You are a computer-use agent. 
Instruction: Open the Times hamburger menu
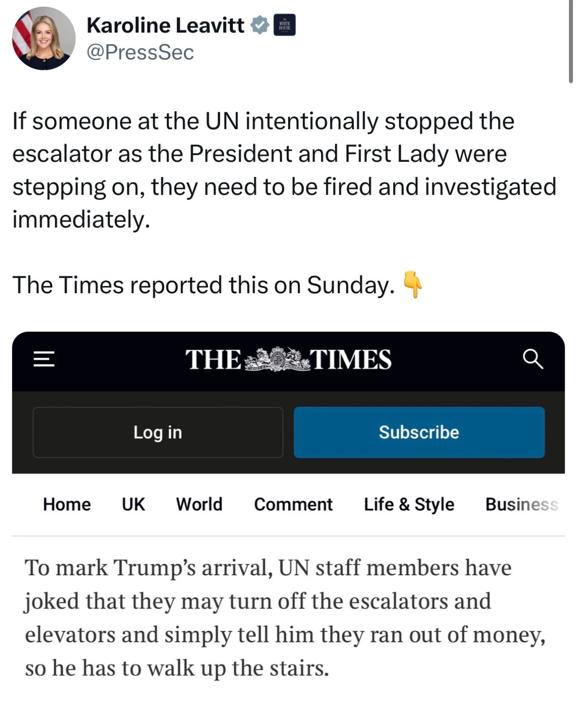(44, 359)
